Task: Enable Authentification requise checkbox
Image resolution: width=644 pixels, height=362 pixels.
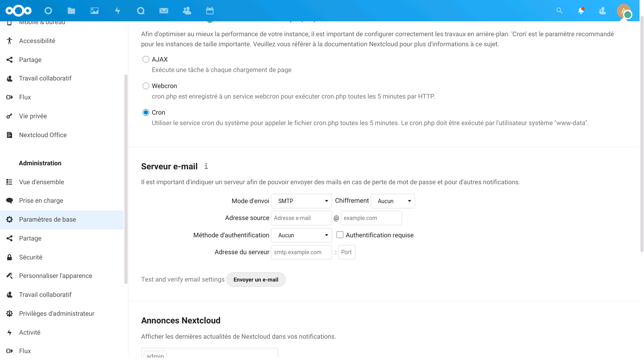Action: click(x=340, y=235)
